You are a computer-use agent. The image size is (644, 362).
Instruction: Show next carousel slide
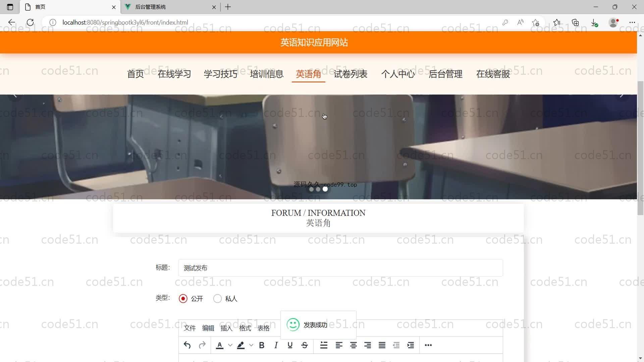[622, 96]
